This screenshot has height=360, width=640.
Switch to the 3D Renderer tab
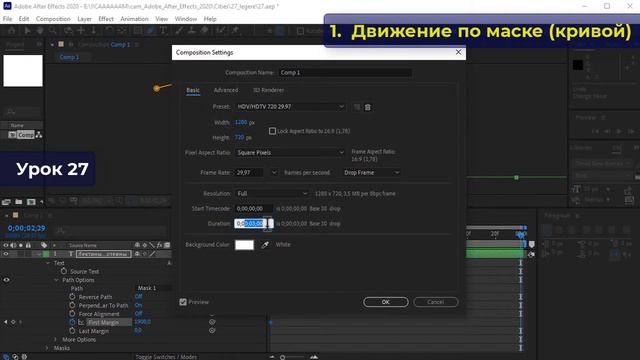[x=268, y=90]
